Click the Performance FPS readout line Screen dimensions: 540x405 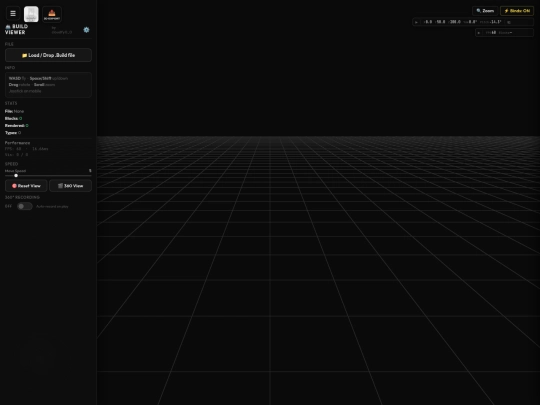coord(27,149)
